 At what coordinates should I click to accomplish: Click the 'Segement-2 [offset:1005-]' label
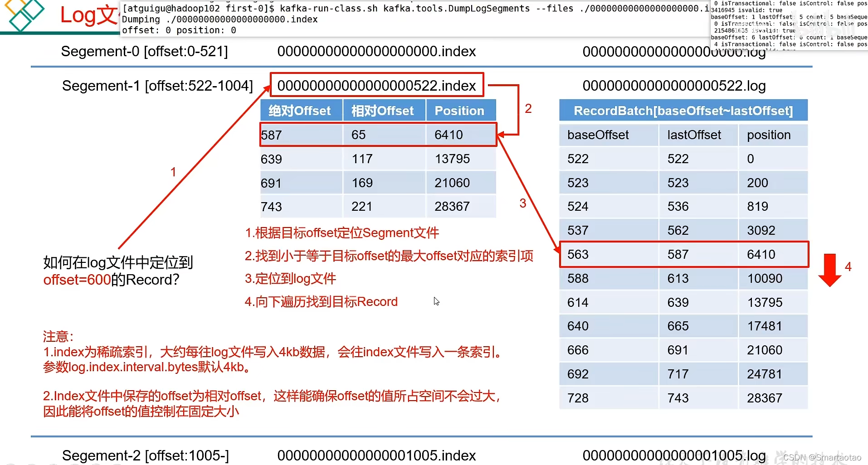click(145, 455)
